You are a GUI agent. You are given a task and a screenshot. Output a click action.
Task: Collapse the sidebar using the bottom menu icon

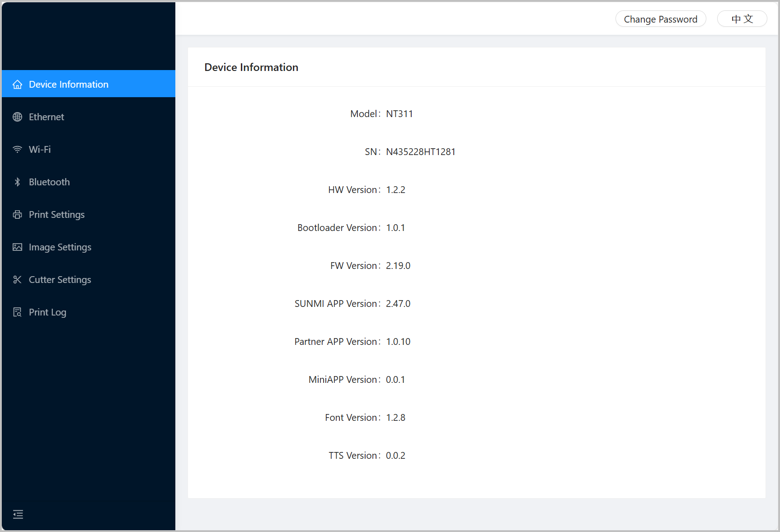point(18,514)
